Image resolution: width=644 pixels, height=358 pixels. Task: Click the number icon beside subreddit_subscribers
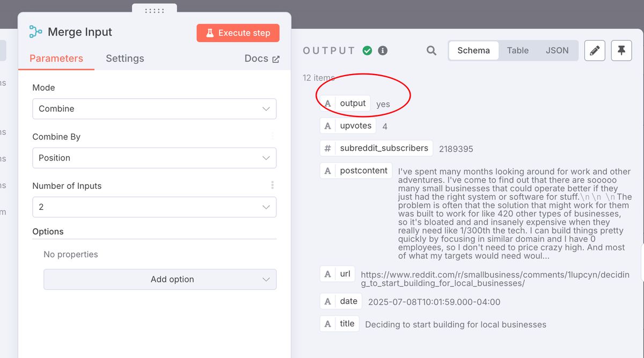(x=328, y=148)
